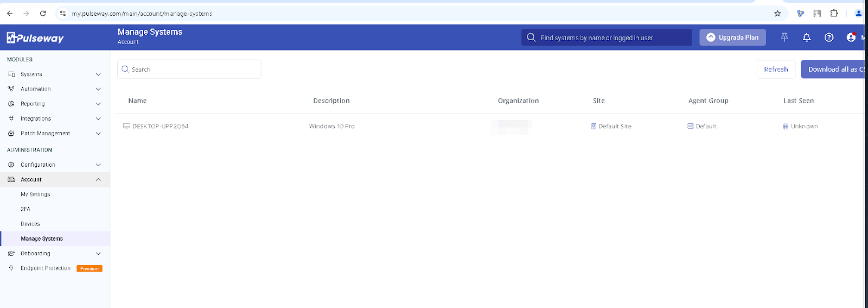Expand the Automation menu chevron

98,89
